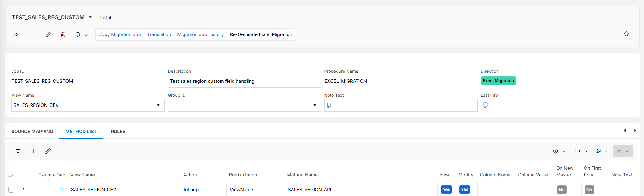The image size is (644, 196).
Task: Click the Column Name header
Action: pos(495,175)
